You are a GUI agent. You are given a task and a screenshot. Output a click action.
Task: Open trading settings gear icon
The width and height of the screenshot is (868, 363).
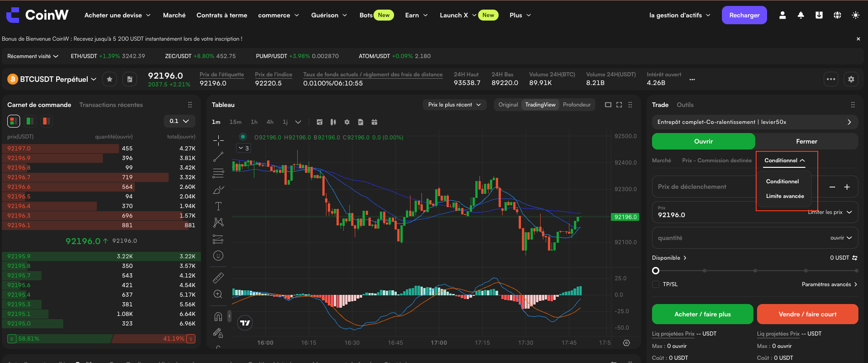point(851,79)
